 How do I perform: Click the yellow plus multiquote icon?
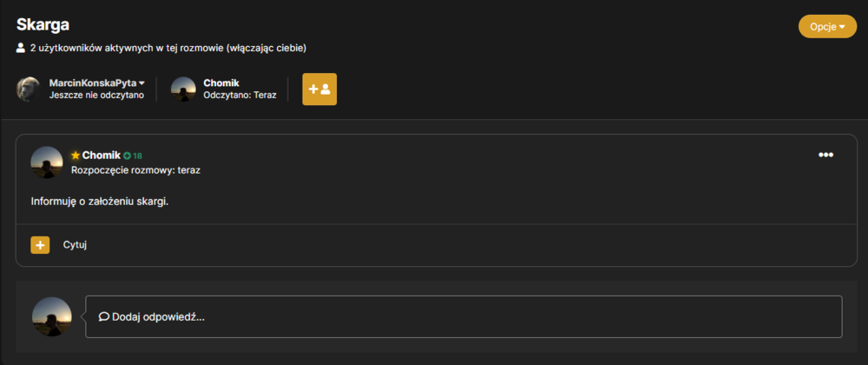(40, 245)
